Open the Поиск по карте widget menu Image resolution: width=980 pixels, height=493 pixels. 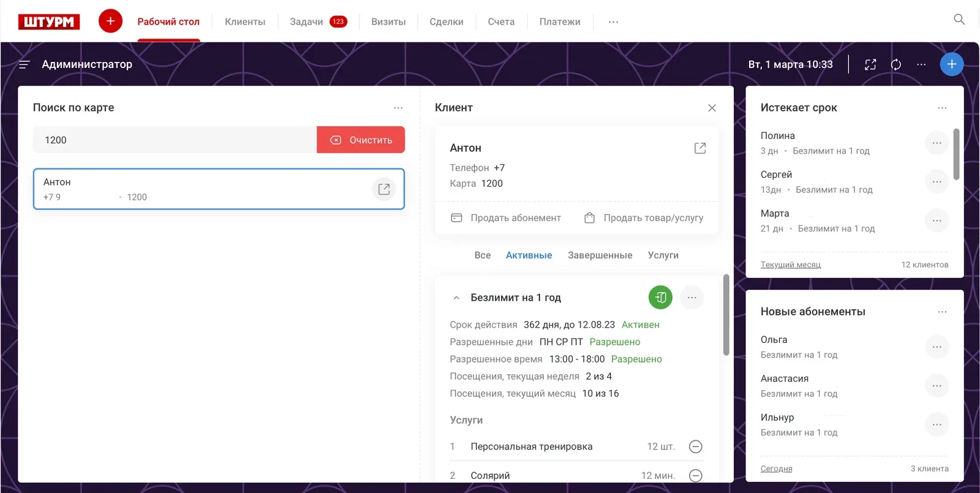tap(398, 108)
